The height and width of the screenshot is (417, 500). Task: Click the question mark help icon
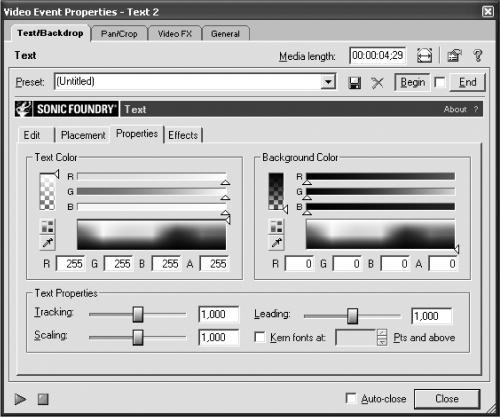(x=478, y=55)
